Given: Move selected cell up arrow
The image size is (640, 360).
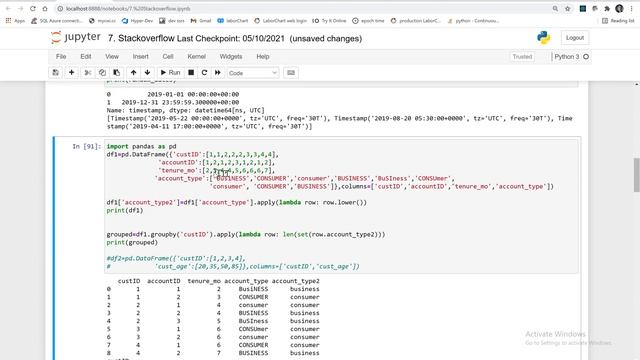Looking at the screenshot, I should (133, 73).
